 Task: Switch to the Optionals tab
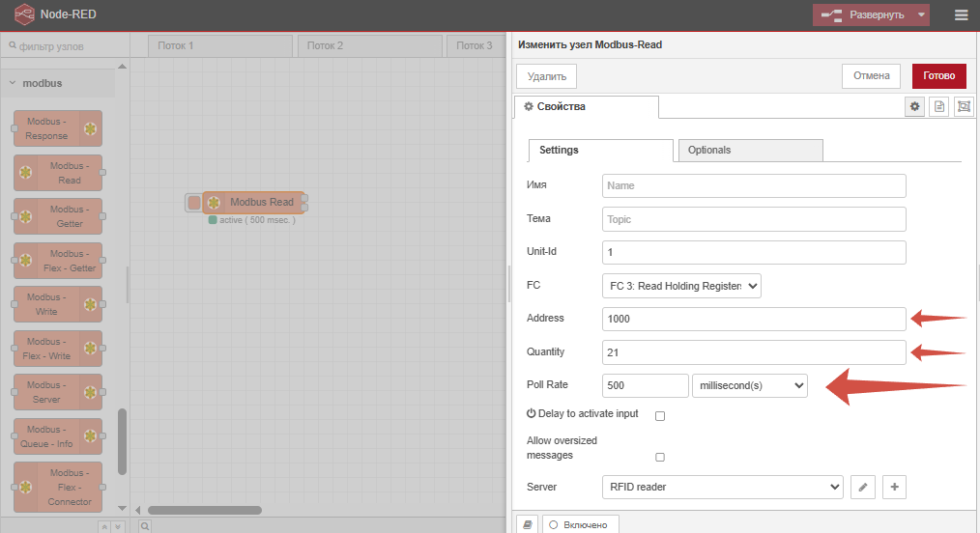[x=750, y=150]
